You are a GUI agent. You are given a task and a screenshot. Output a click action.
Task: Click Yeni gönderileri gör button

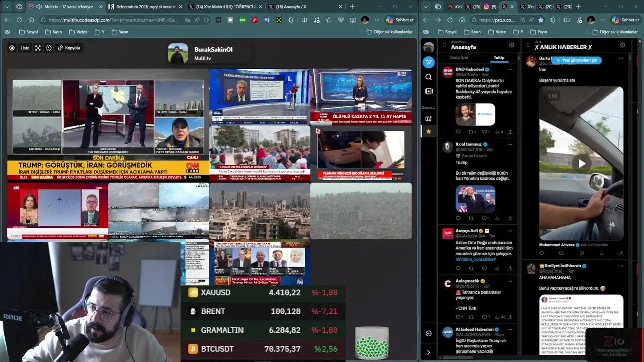pos(577,60)
